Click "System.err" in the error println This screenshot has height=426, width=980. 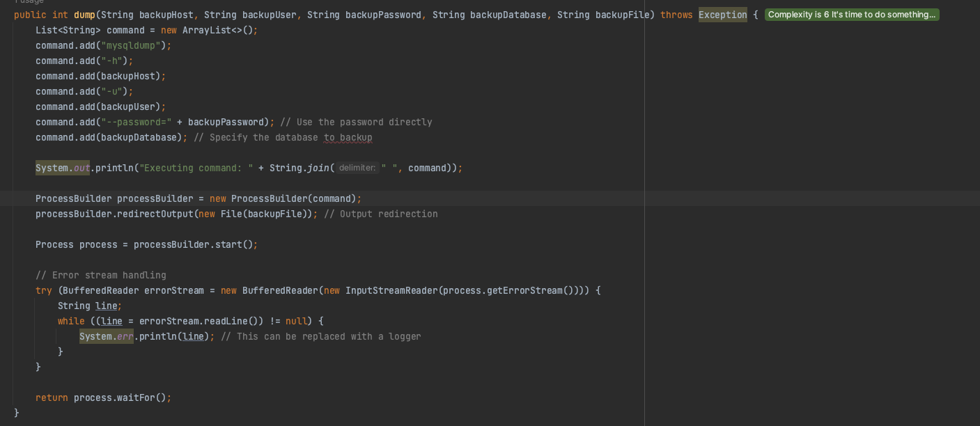pyautogui.click(x=106, y=336)
